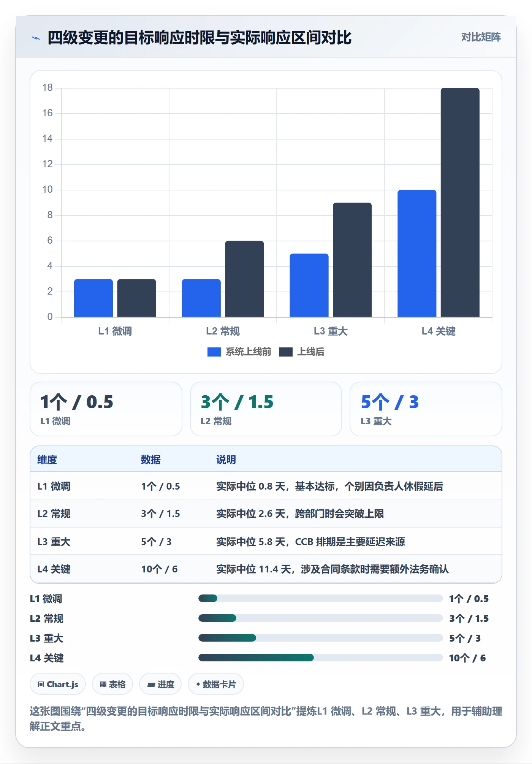Click the 3个 / 1.5 stat card
Screen dimensions: 532x764
[266, 409]
